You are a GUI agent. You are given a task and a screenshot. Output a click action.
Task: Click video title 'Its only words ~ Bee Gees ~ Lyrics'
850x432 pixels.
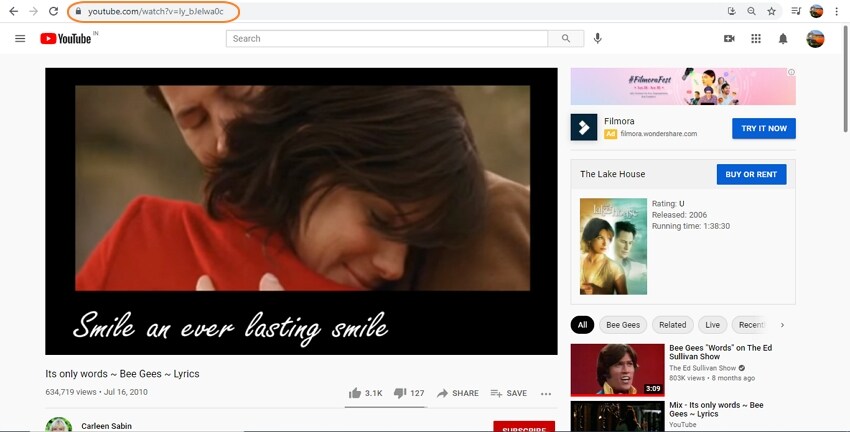click(x=123, y=373)
